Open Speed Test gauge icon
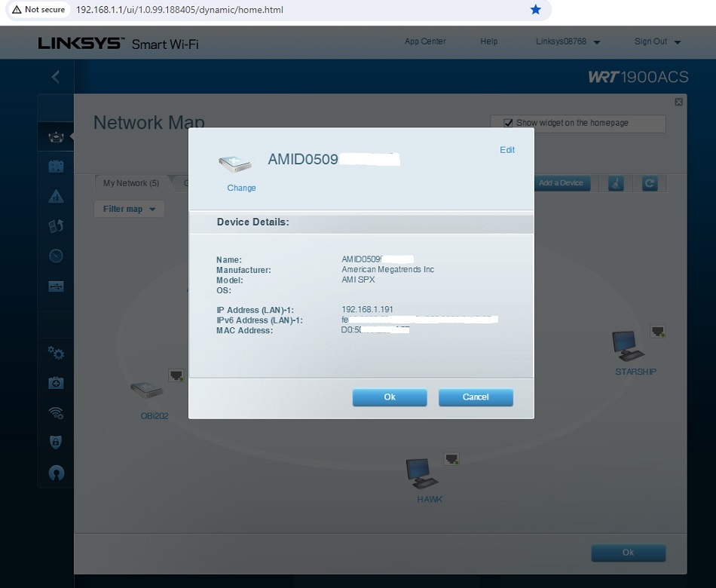Viewport: 716px width, 588px height. click(56, 256)
